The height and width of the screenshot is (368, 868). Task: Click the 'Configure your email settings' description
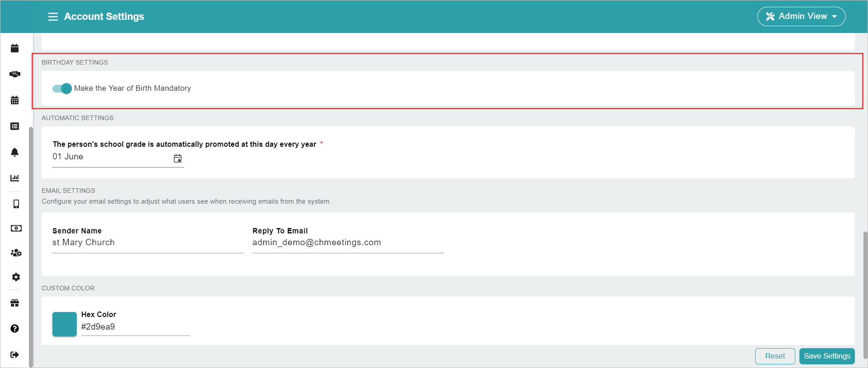click(187, 202)
